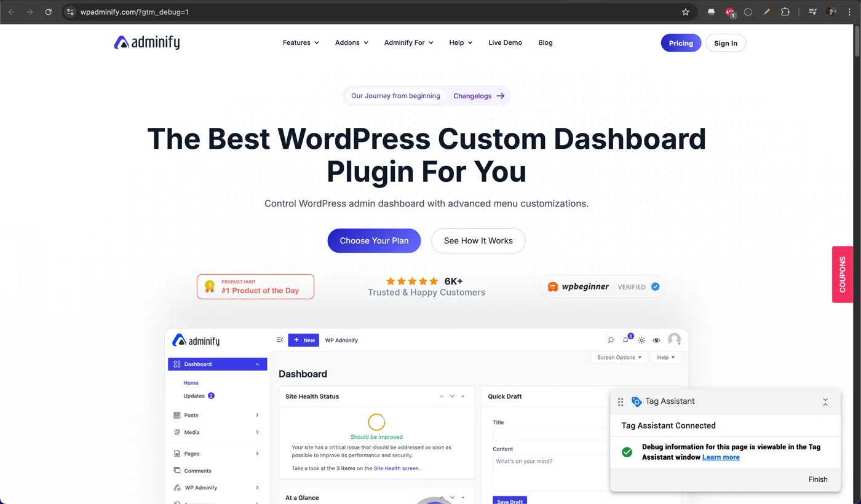
Task: Select Dashboard in the admin sidebar
Action: pyautogui.click(x=197, y=364)
